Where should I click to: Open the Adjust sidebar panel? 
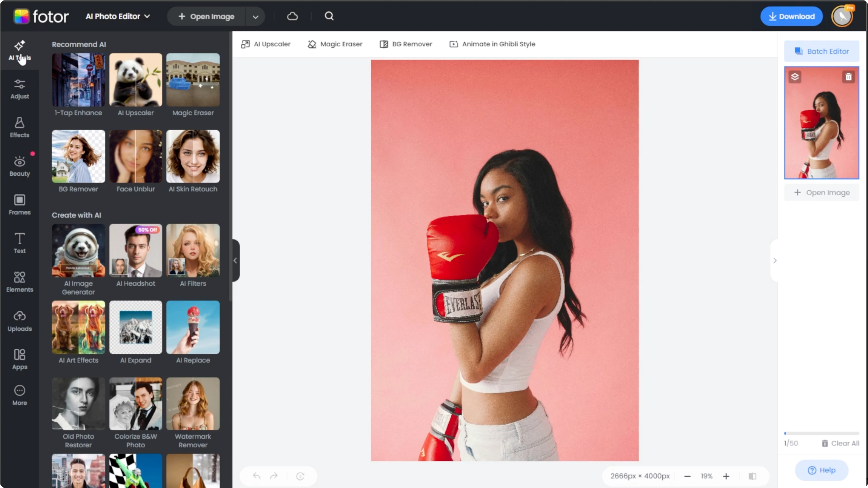click(x=20, y=89)
